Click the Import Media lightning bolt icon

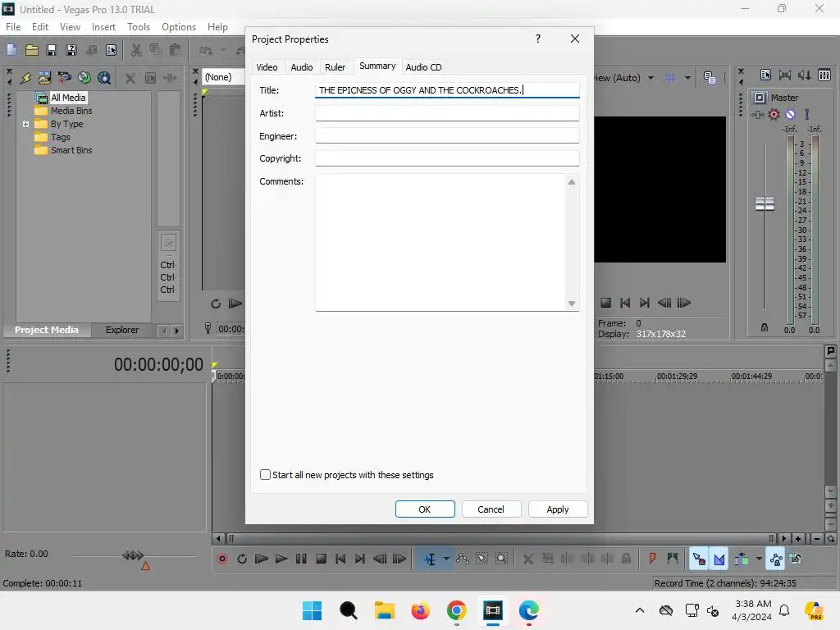click(x=25, y=78)
